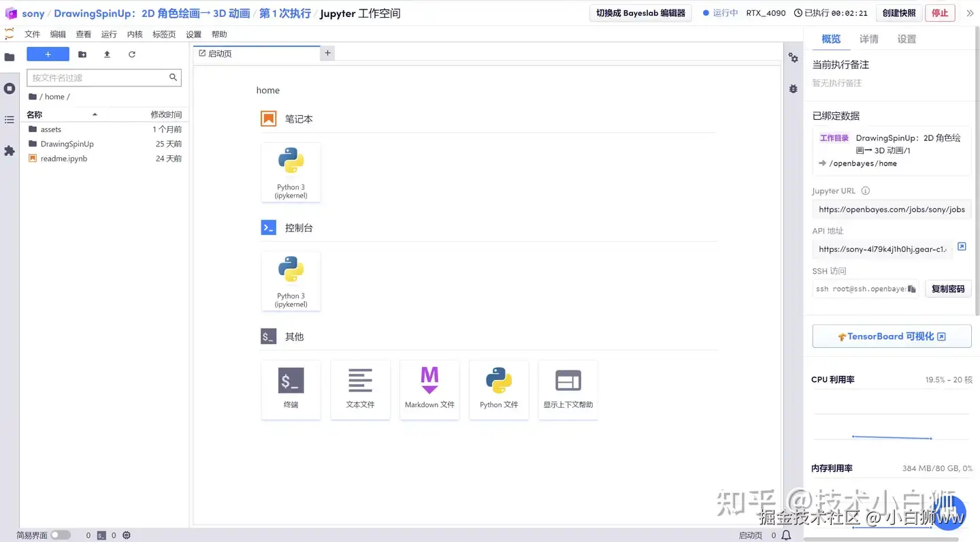Screen dimensions: 980x542
Task: Click 切换成 Bayeslab 编辑器 button
Action: pos(640,13)
